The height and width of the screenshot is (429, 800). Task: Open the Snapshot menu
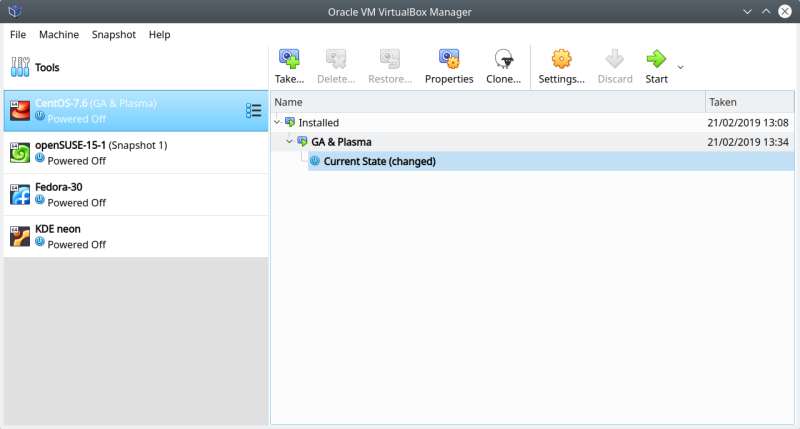pos(114,35)
